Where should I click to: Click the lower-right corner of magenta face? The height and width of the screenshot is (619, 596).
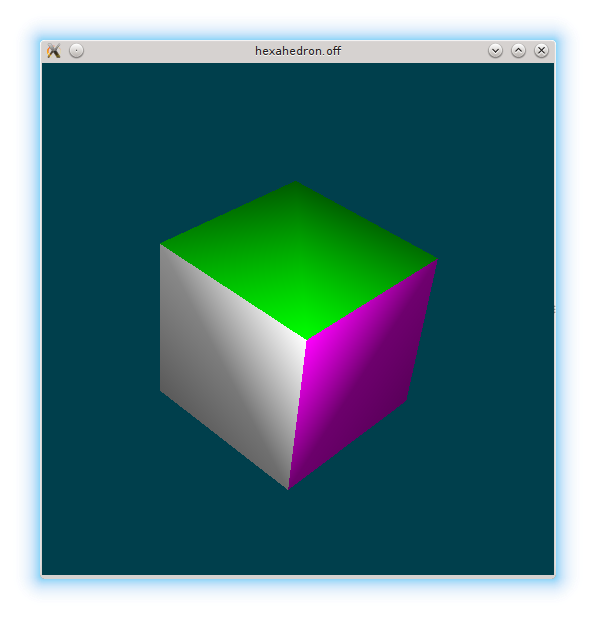(x=407, y=400)
